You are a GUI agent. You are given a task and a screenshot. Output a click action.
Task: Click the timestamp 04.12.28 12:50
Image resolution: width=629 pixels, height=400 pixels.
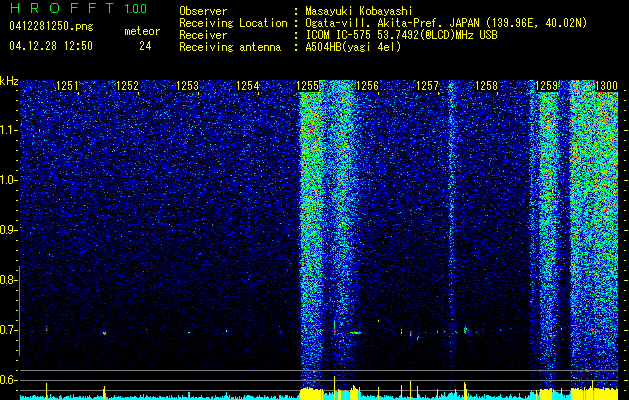(x=51, y=46)
